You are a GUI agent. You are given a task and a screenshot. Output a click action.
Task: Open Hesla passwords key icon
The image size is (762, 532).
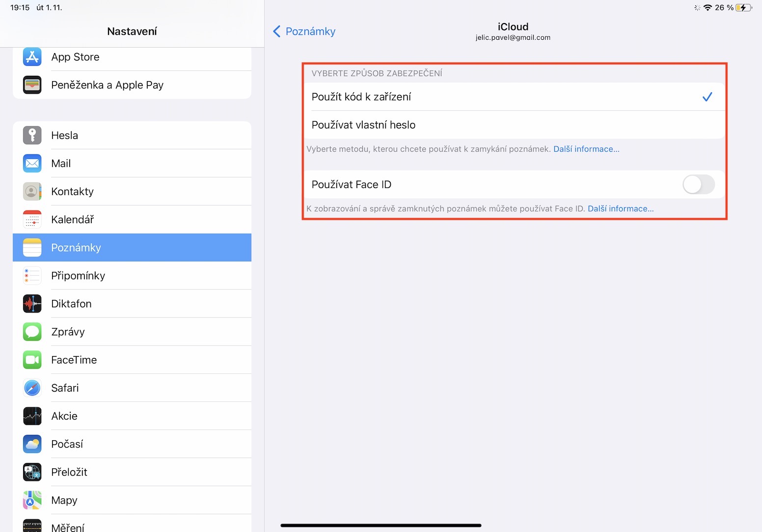[x=32, y=135]
